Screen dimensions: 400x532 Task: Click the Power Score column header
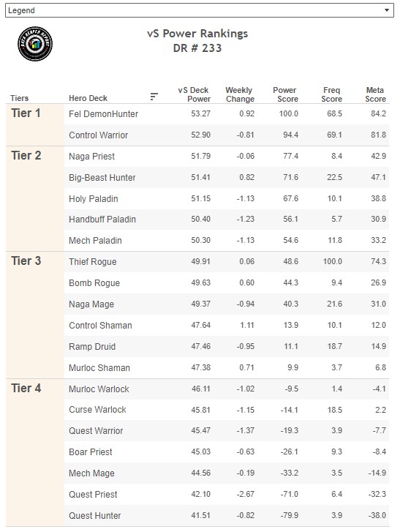(285, 94)
